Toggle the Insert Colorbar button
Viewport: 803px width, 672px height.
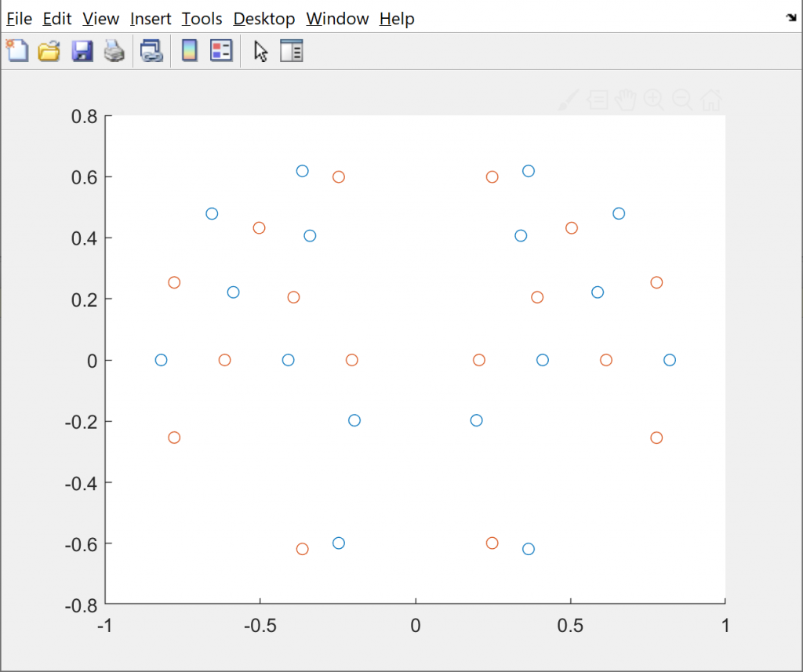click(189, 52)
